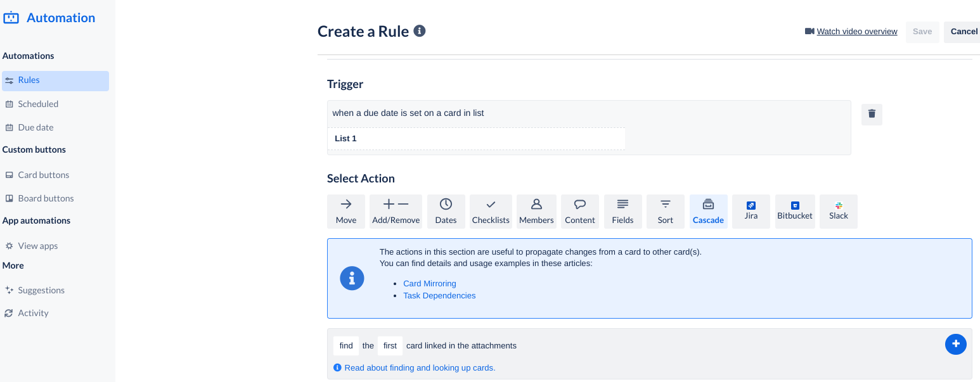Open the Members action category
The width and height of the screenshot is (980, 382).
coord(536,212)
